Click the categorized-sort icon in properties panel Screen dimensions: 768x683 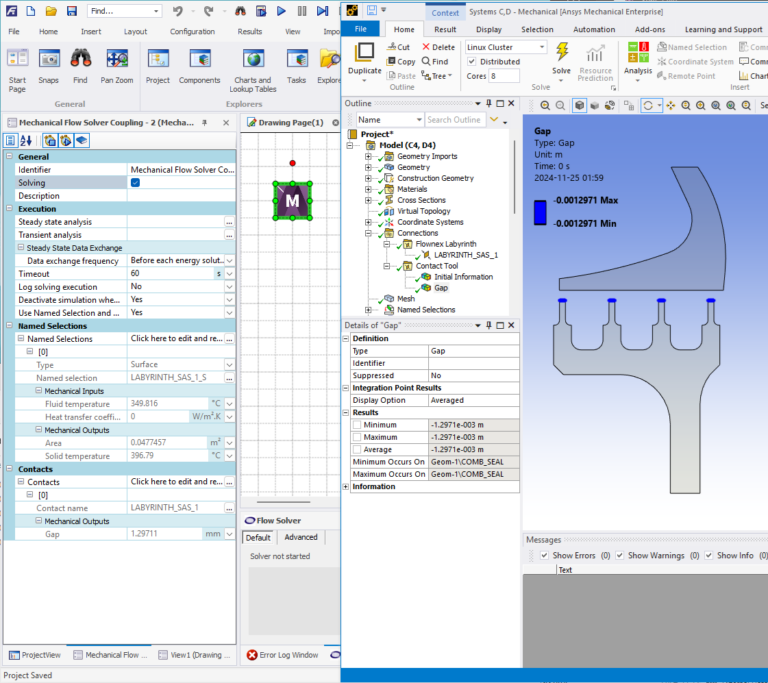pos(10,141)
